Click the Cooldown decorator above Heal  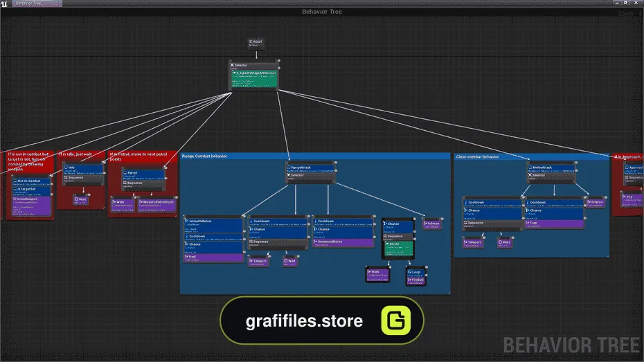click(x=213, y=237)
